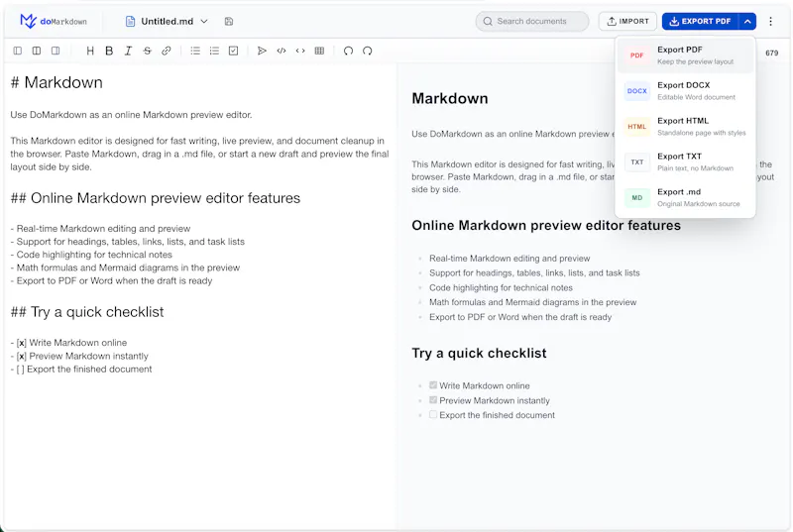Viewport: 793px width, 532px height.
Task: Insert a hyperlink
Action: click(x=167, y=51)
